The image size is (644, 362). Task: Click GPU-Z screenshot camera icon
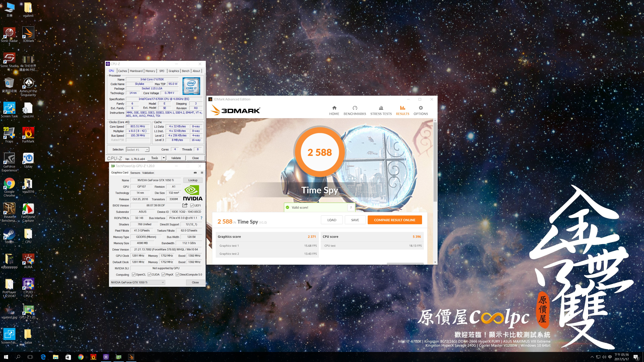[x=195, y=173]
